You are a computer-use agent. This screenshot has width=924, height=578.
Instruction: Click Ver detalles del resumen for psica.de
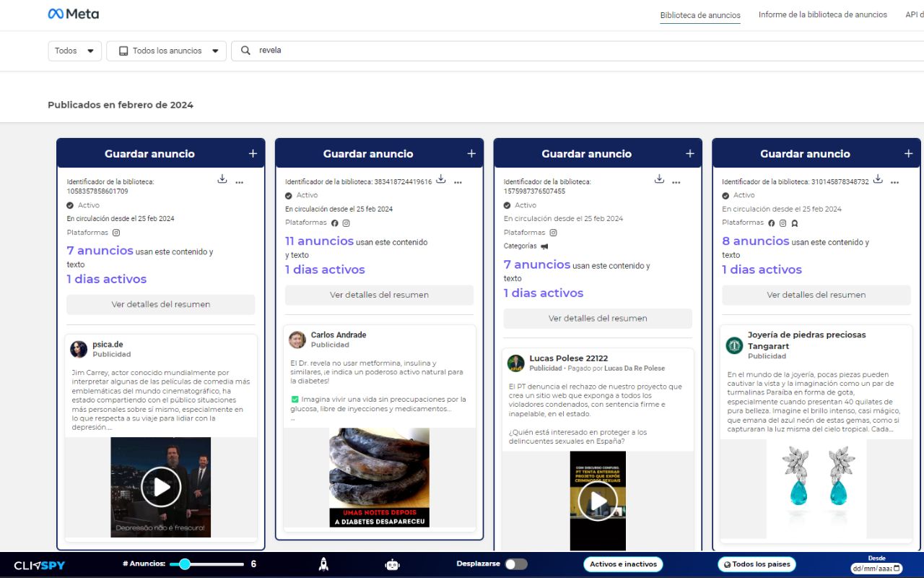(160, 304)
